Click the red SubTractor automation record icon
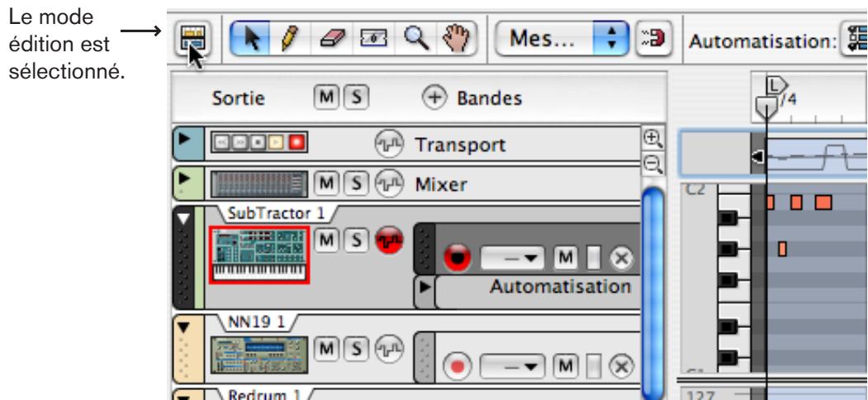868x400 pixels. [x=390, y=240]
